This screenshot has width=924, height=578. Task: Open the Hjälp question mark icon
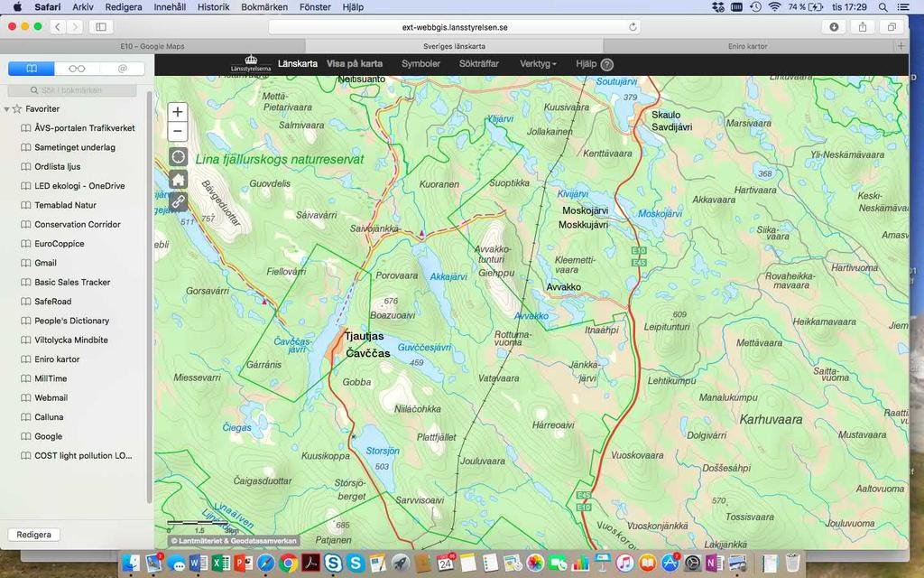point(607,65)
